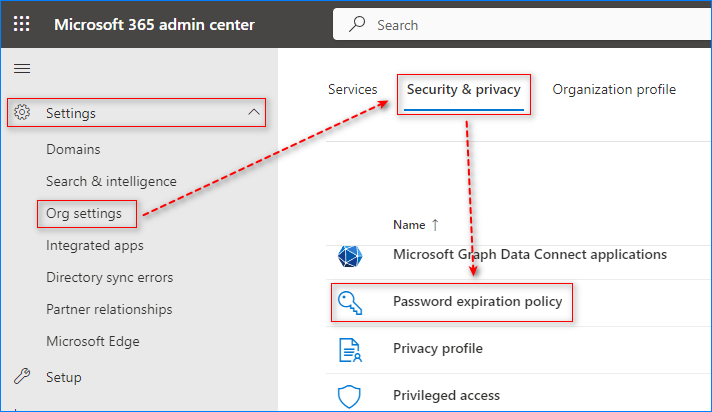This screenshot has height=412, width=712.
Task: Open Privileged access setting
Action: [446, 396]
